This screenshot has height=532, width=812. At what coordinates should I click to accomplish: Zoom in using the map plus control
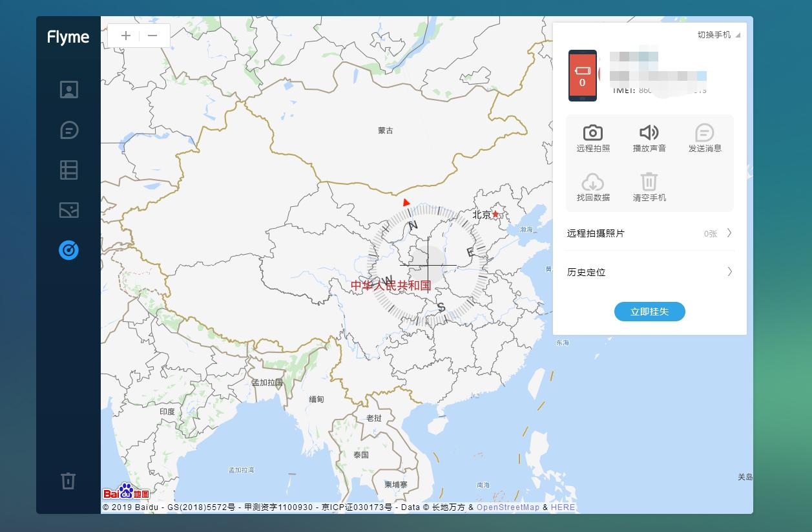click(x=125, y=36)
